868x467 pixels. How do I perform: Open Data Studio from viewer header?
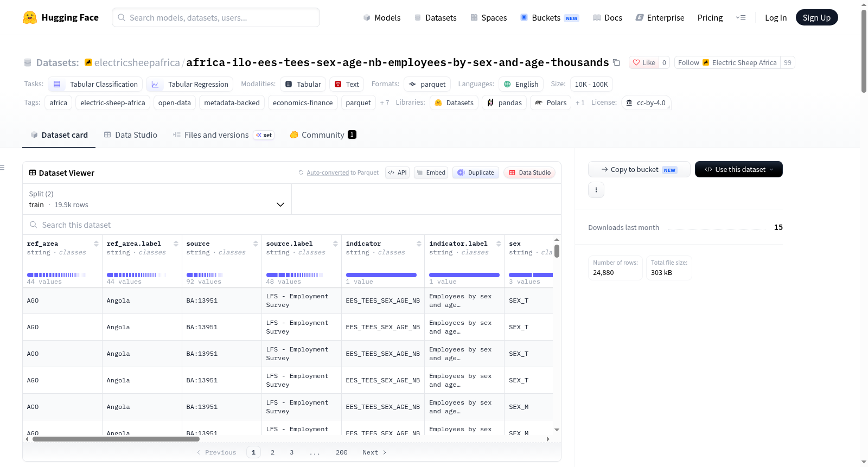(x=529, y=172)
